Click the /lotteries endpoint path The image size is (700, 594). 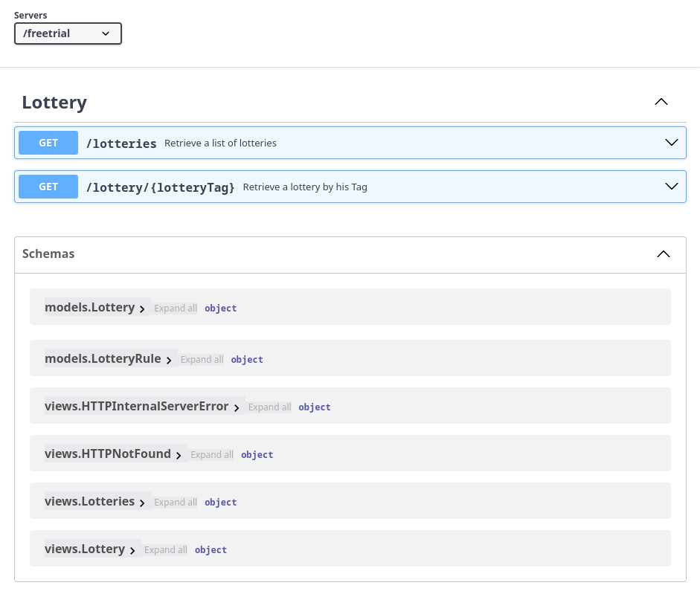(x=121, y=143)
